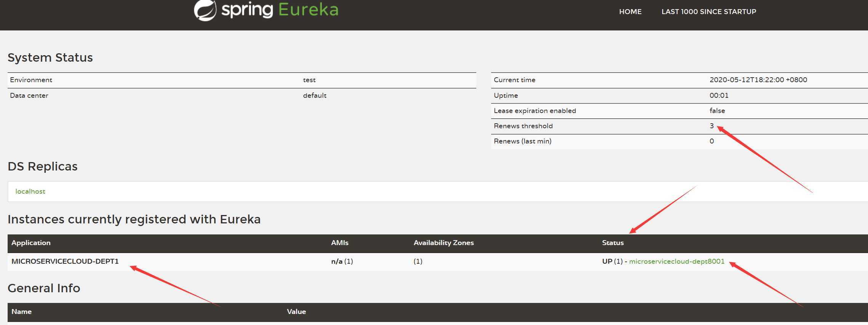Open the localhost replica link

(30, 191)
